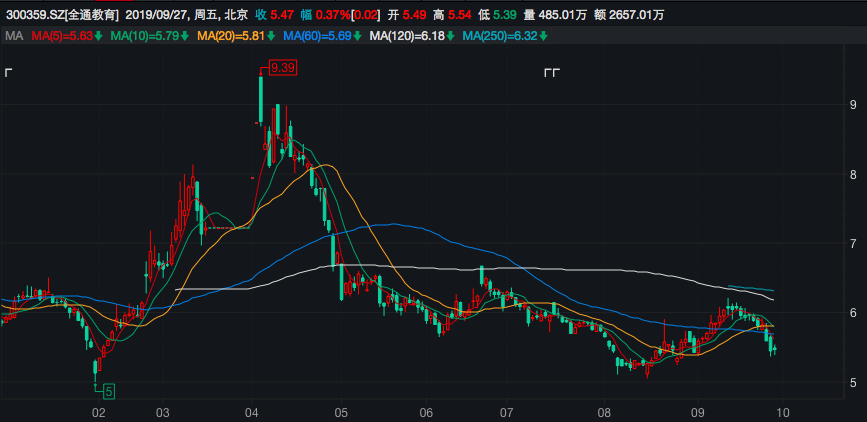867x422 pixels.
Task: Select the MA(60)=5.69 indicator label
Action: (x=318, y=37)
